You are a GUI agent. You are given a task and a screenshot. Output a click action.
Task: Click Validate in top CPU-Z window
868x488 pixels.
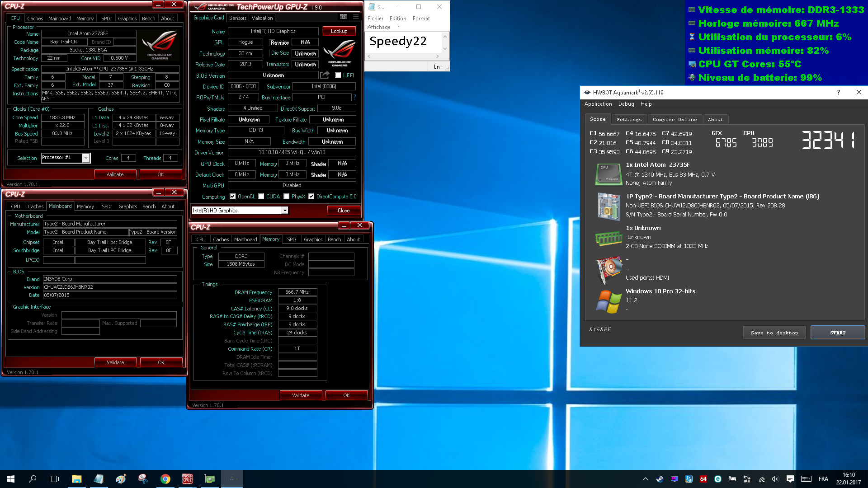115,174
